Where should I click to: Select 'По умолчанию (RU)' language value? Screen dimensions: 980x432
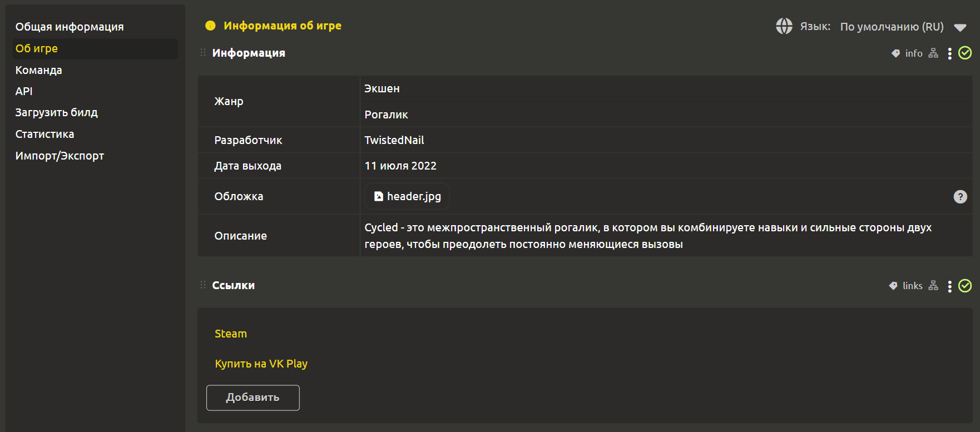point(892,27)
